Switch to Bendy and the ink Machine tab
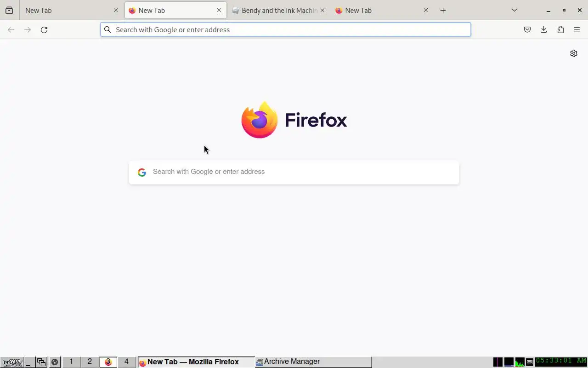Viewport: 588px width, 368px height. point(279,10)
